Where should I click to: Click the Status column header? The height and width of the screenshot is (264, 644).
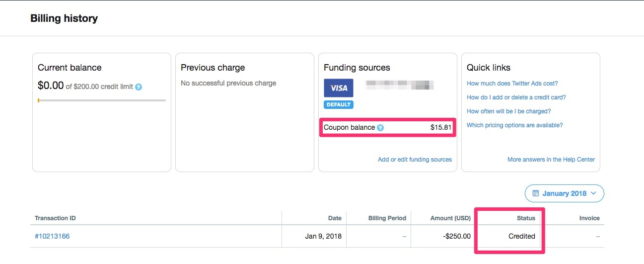click(x=526, y=218)
